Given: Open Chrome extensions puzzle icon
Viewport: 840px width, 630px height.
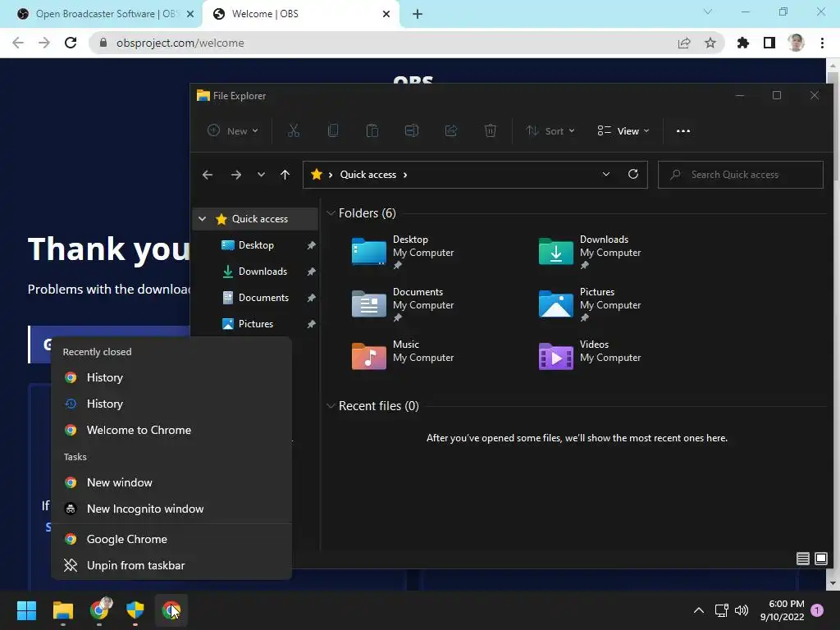Looking at the screenshot, I should click(743, 43).
